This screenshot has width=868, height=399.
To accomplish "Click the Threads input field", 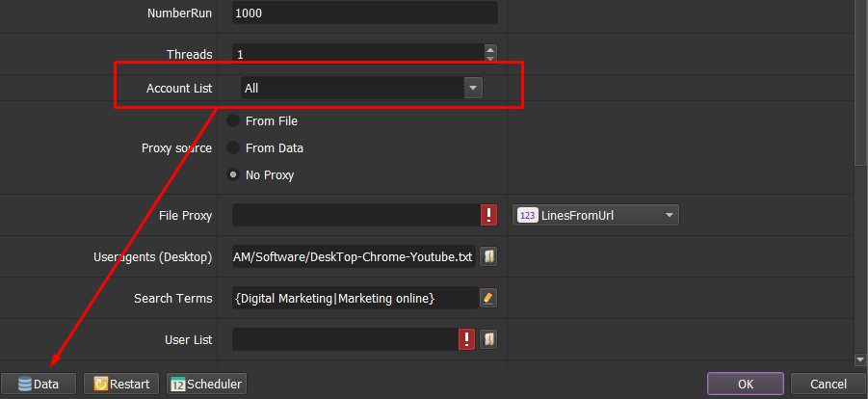I will point(358,54).
